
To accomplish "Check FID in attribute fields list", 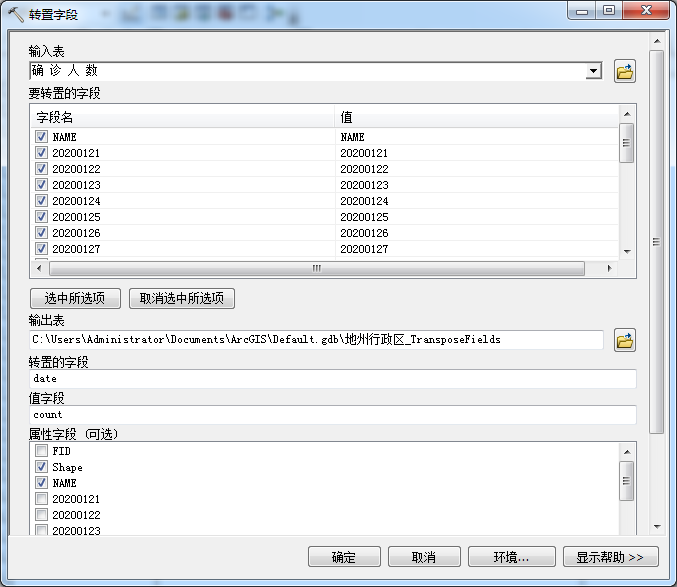I will coord(41,451).
